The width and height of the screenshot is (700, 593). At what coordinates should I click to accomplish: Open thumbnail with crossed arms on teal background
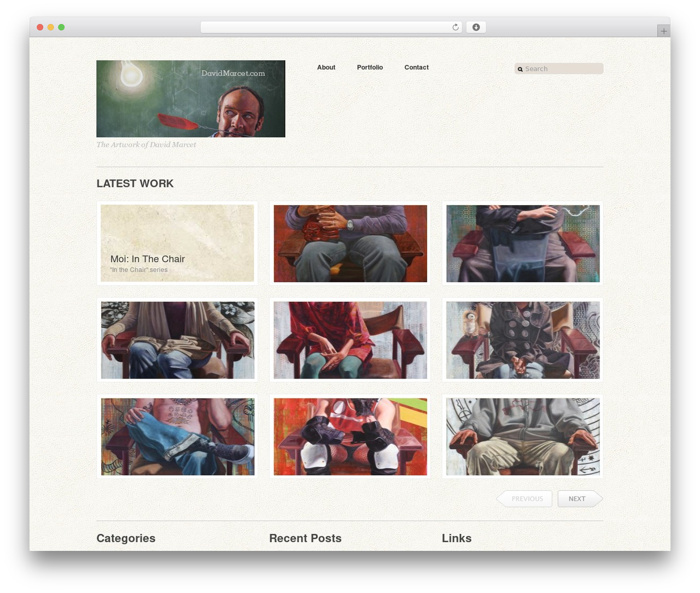523,243
